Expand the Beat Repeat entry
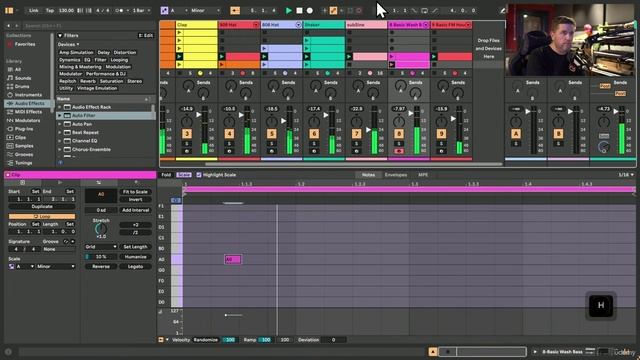The height and width of the screenshot is (360, 640). (x=60, y=133)
